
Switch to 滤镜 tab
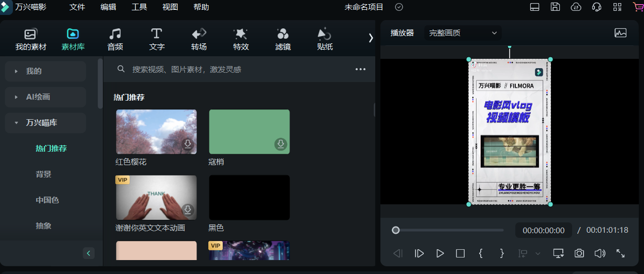coord(283,39)
